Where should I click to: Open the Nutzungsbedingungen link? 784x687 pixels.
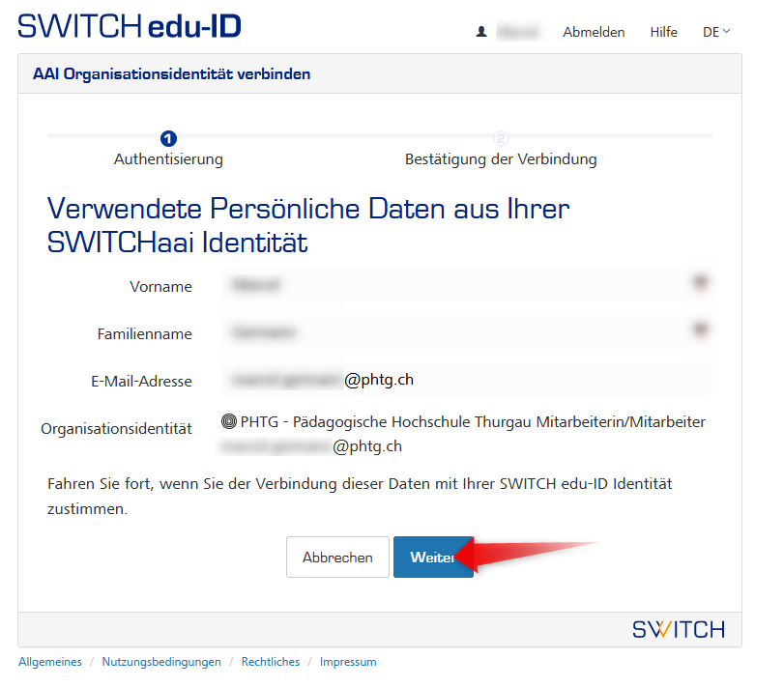[161, 662]
